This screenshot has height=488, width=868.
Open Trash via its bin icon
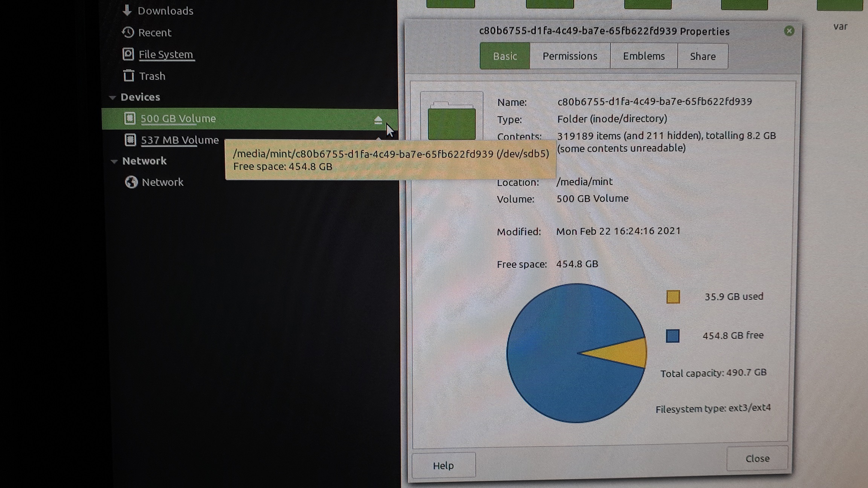(128, 76)
